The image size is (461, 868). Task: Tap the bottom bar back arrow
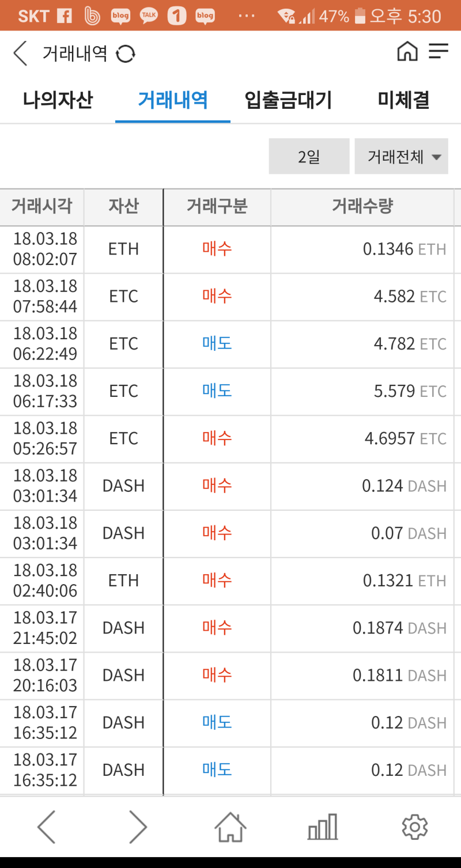(47, 827)
